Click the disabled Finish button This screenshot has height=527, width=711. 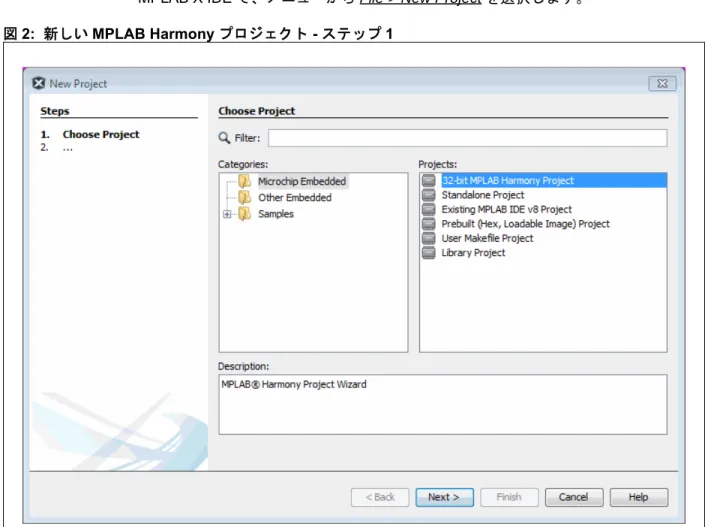coord(509,497)
